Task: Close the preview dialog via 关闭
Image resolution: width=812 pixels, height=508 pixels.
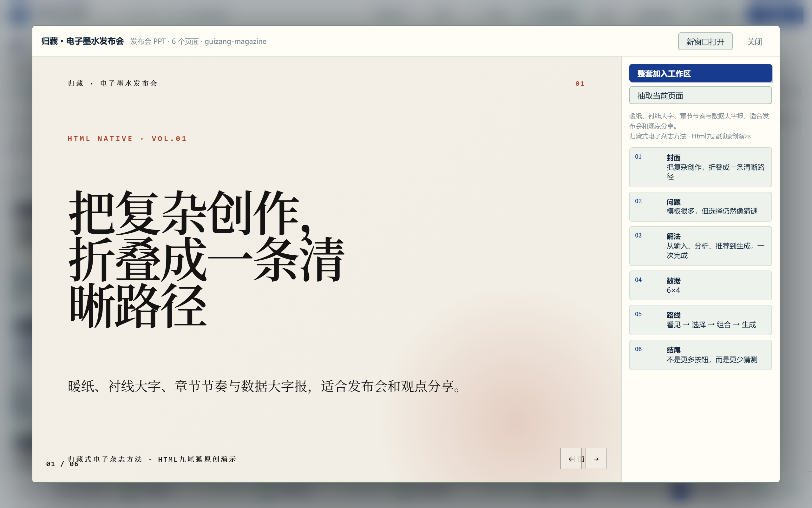Action: pyautogui.click(x=755, y=41)
